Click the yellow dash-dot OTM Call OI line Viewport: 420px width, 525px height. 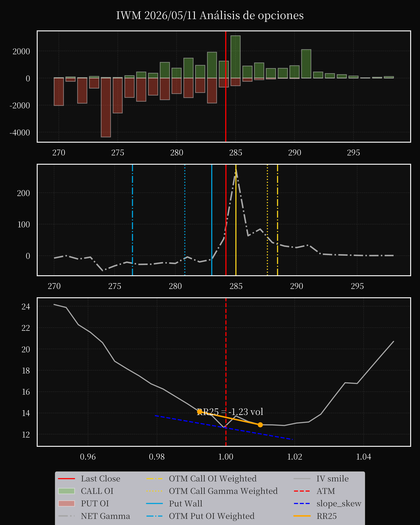point(278,220)
